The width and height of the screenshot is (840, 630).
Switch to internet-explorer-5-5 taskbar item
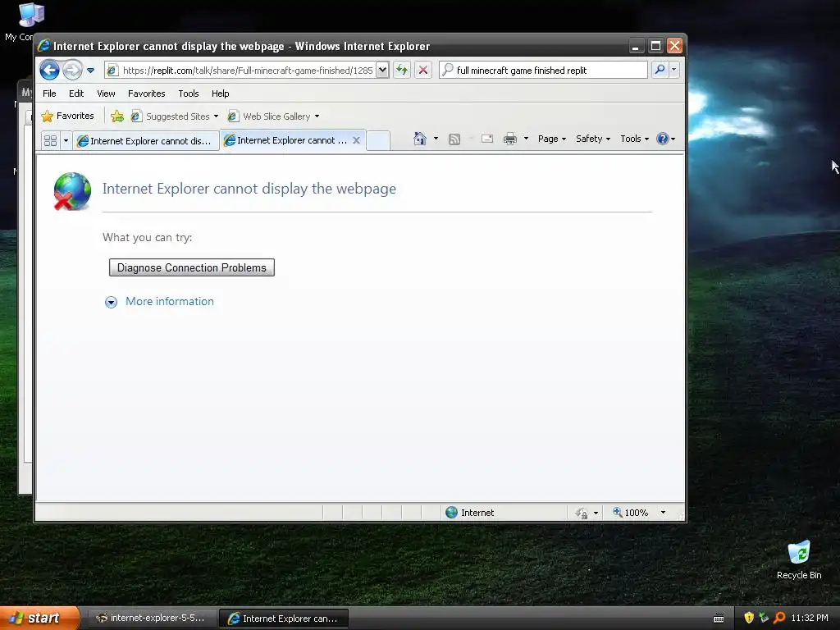tap(151, 618)
